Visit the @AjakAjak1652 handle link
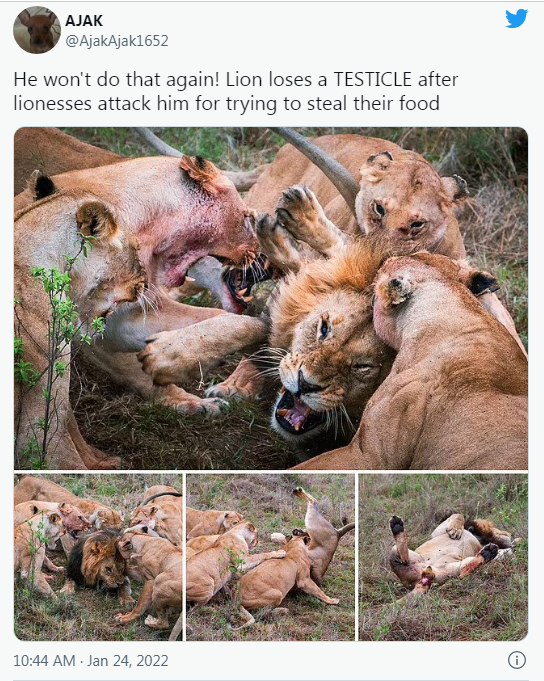544x681 pixels. click(x=117, y=41)
